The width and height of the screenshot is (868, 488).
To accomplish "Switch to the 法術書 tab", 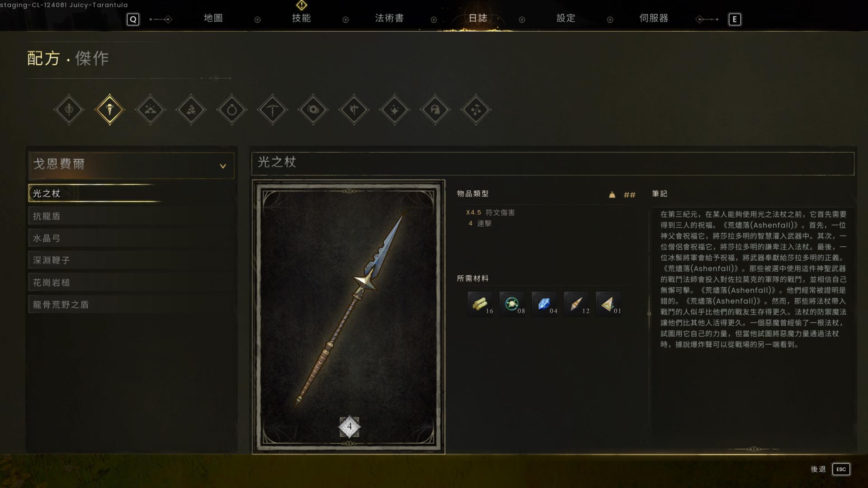I will (389, 18).
